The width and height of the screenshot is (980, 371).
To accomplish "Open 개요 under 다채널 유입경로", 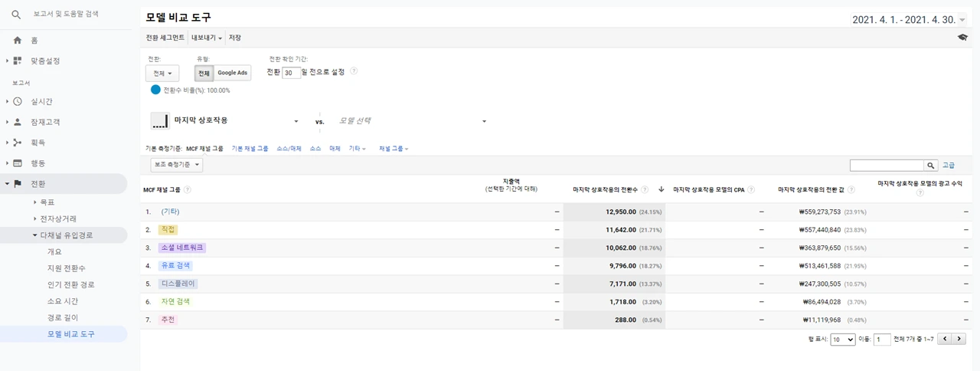I will 54,251.
